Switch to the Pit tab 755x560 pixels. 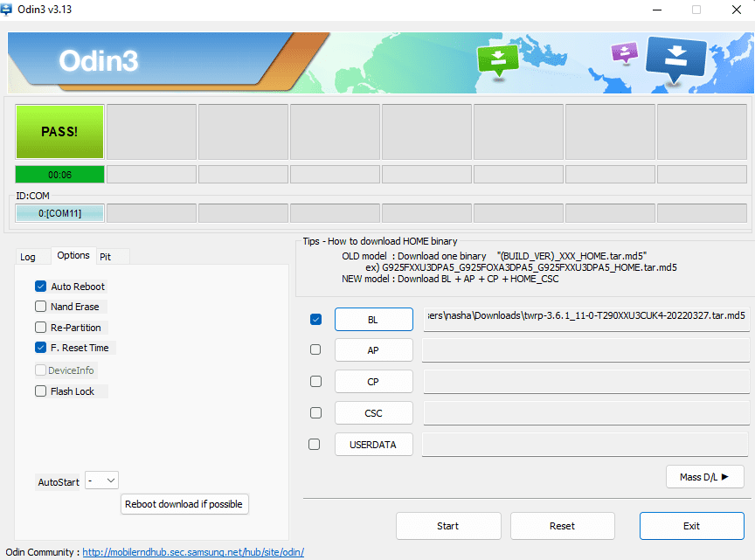106,257
